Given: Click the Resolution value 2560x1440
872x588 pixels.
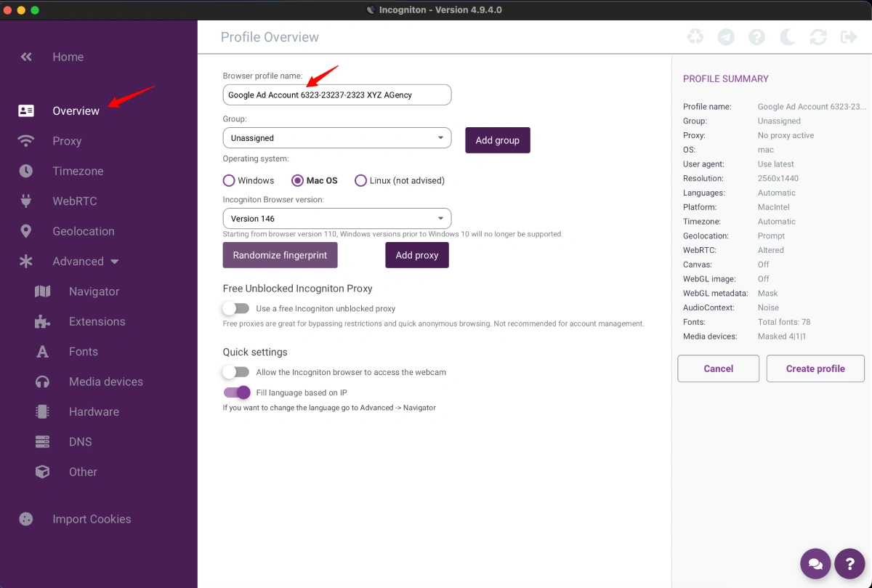Looking at the screenshot, I should click(778, 178).
